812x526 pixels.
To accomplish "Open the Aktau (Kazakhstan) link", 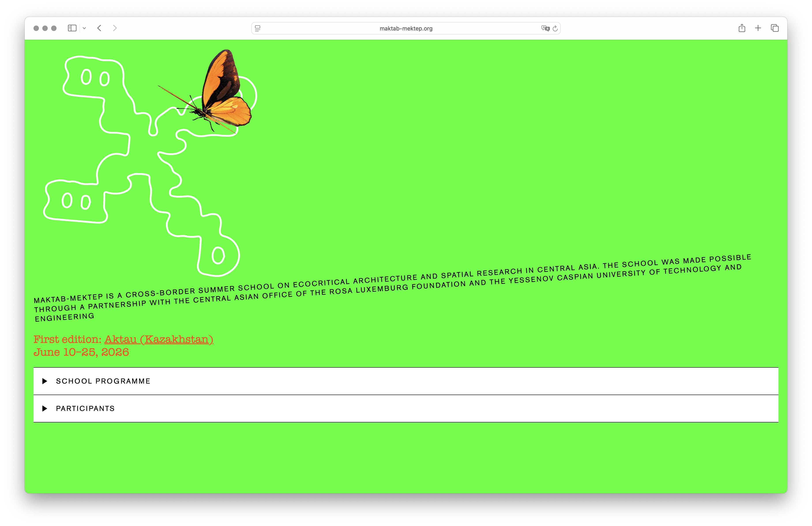I will click(x=159, y=339).
